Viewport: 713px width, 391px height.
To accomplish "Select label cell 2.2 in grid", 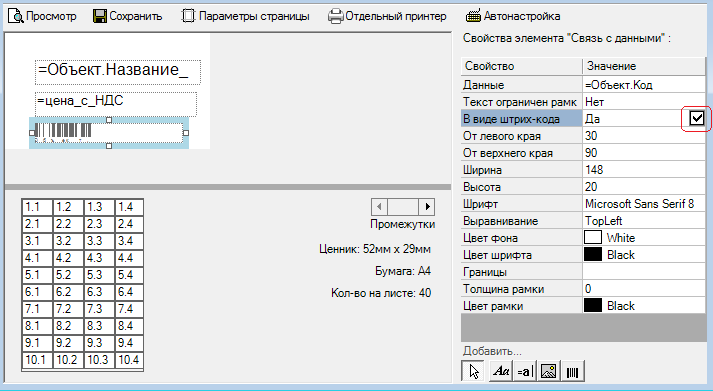I will point(68,224).
